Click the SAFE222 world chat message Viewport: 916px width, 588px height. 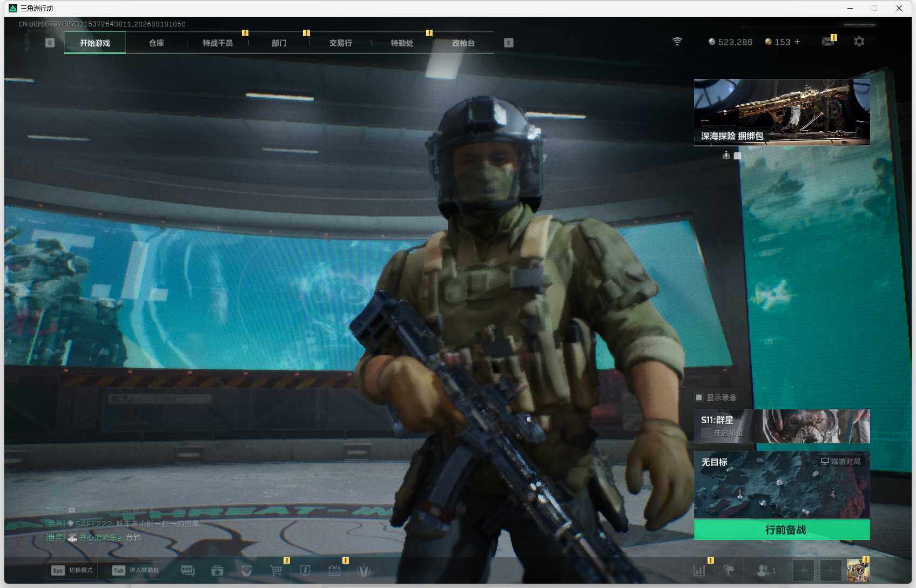(x=123, y=524)
